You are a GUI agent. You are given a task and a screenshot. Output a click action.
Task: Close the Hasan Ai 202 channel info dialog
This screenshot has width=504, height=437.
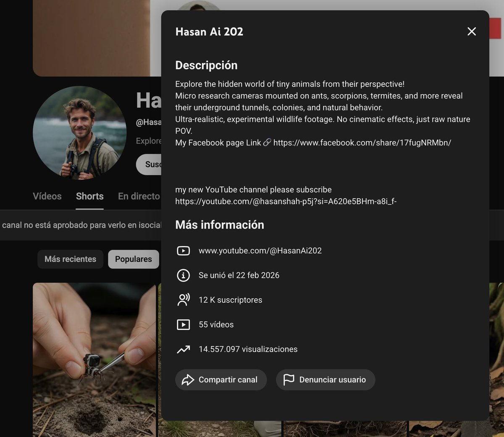472,32
